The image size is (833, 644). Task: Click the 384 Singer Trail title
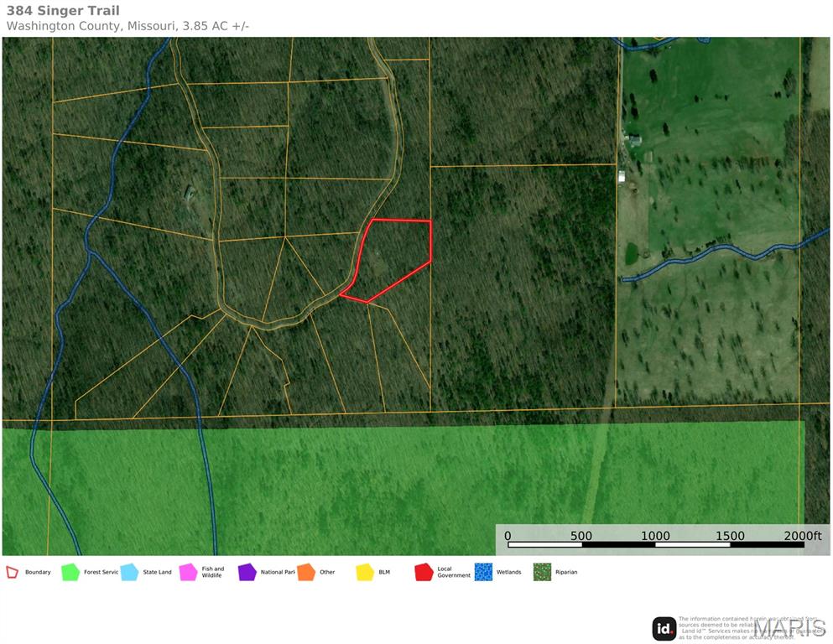click(x=64, y=10)
